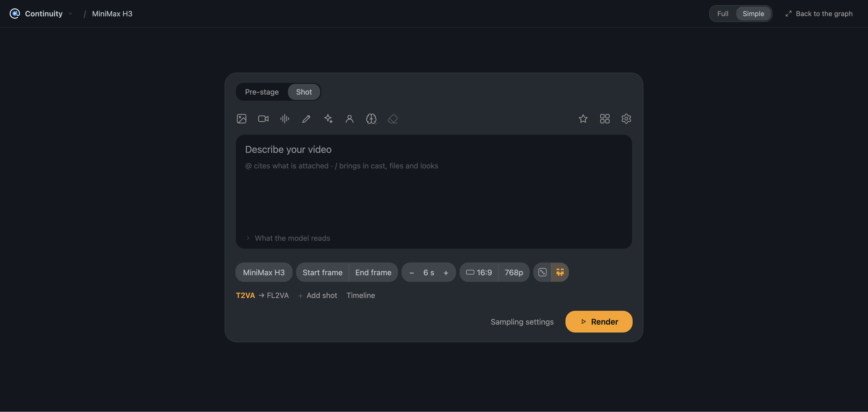Open the Timeline view

pyautogui.click(x=360, y=295)
